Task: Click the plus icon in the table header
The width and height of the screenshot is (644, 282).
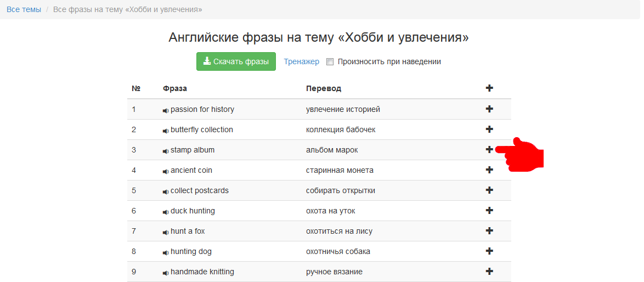Action: point(489,88)
